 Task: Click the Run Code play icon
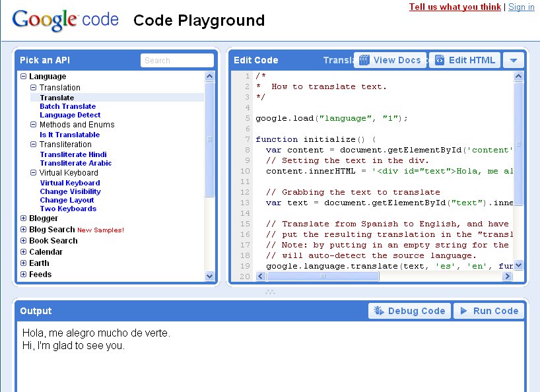click(463, 311)
